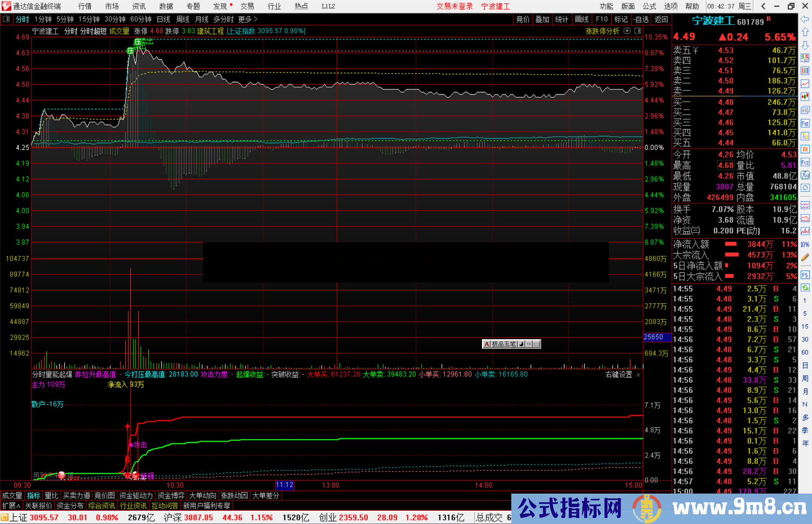Click the blue up arrow sidebar icon
The image size is (812, 524).
(x=805, y=32)
